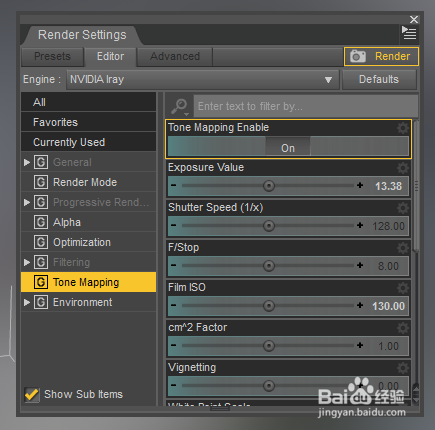Increase Exposure Value with plus button
The width and height of the screenshot is (435, 430).
[x=360, y=185]
